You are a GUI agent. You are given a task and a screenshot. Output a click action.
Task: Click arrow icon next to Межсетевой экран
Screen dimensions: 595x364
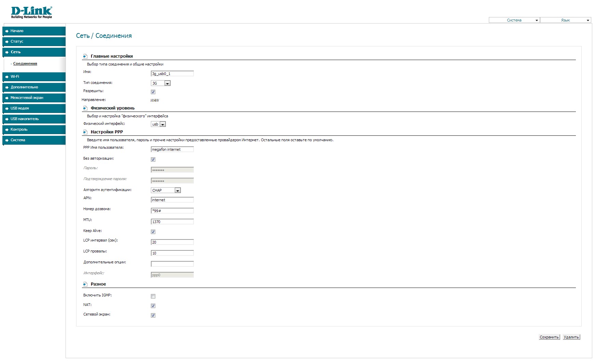(x=7, y=98)
